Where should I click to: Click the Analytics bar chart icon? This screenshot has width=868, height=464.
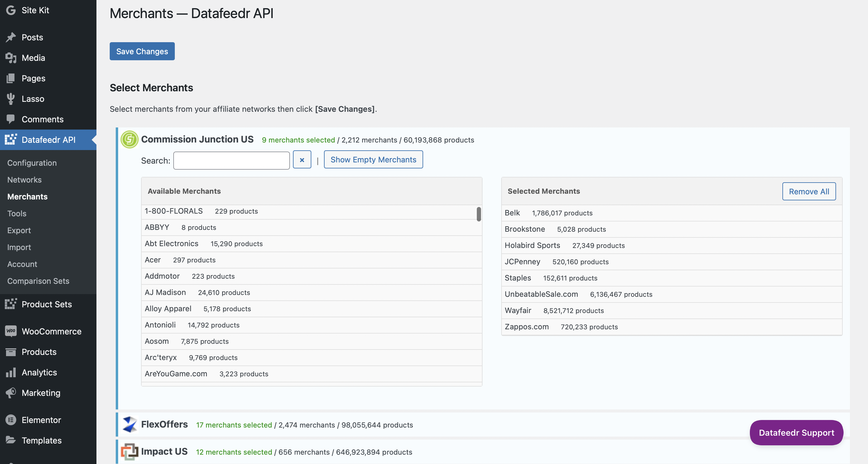(11, 372)
